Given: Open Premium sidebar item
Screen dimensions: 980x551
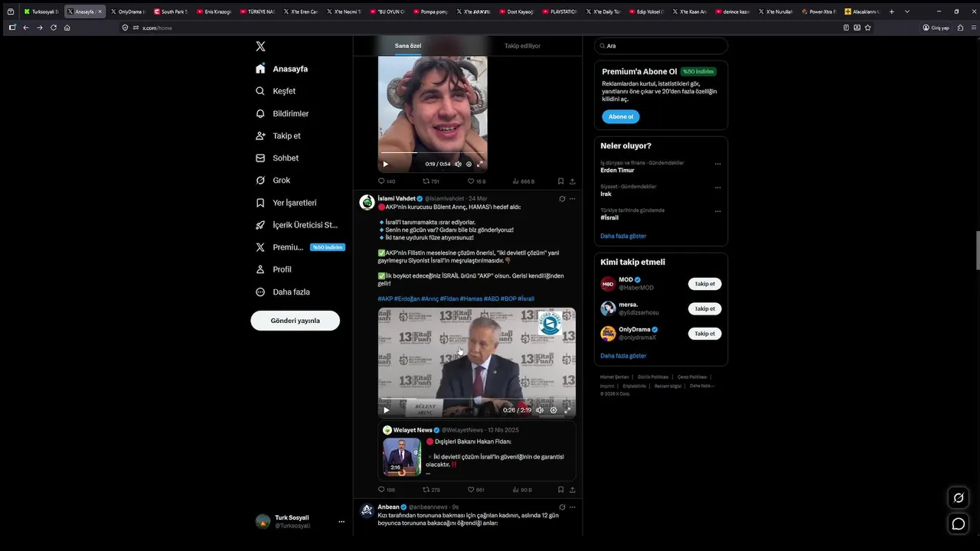Looking at the screenshot, I should tap(299, 247).
